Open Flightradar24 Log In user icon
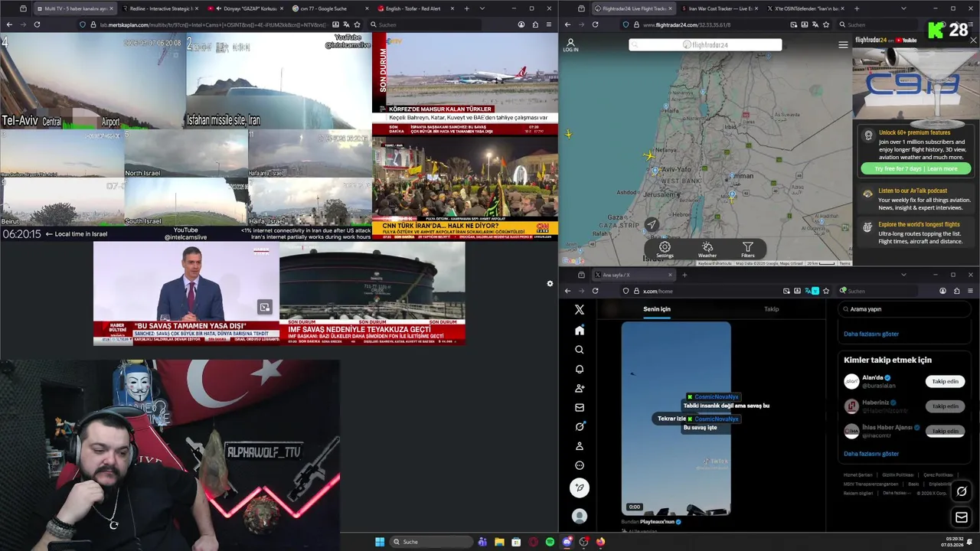The height and width of the screenshot is (551, 980). point(570,45)
